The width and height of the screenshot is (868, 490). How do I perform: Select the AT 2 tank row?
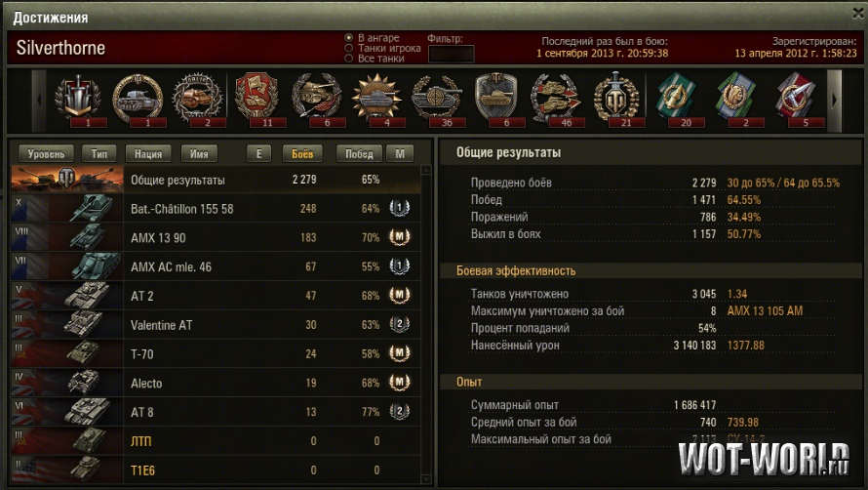(x=216, y=296)
